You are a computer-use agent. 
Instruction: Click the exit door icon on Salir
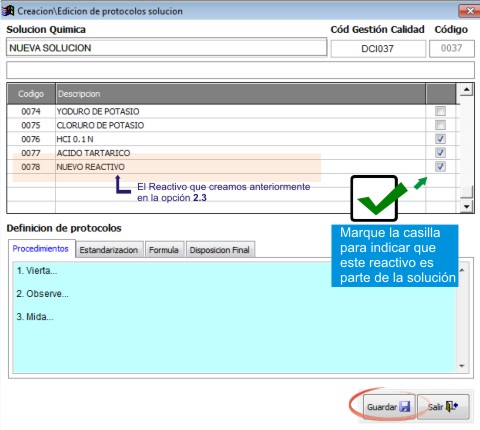coord(452,406)
